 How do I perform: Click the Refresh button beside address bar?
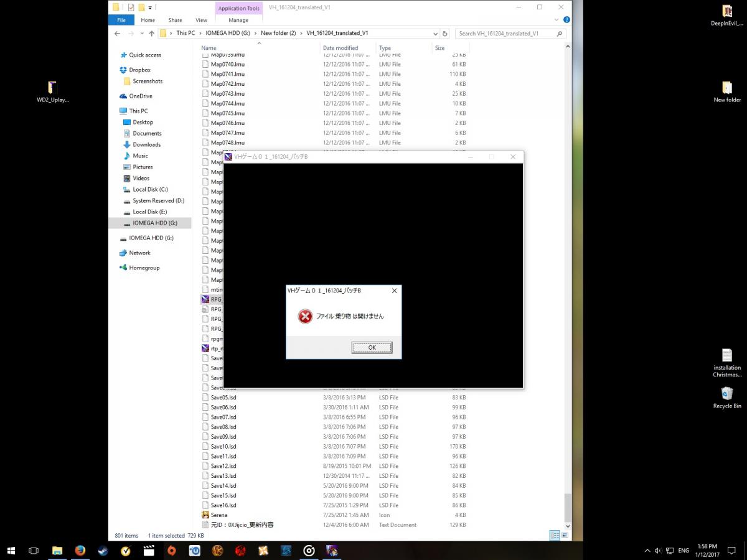445,34
